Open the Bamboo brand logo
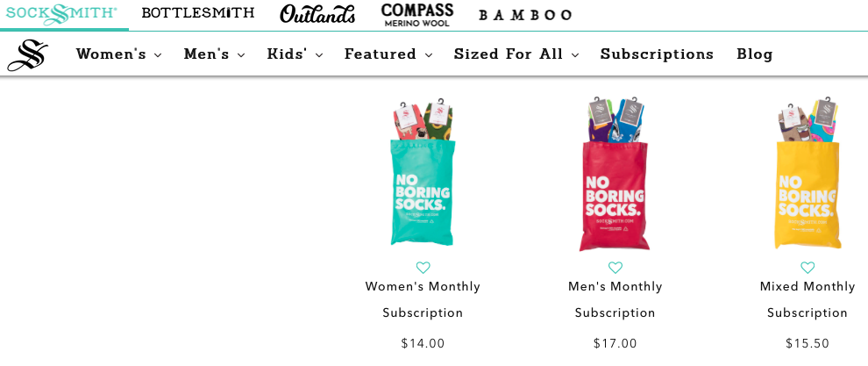The image size is (868, 366). pyautogui.click(x=525, y=15)
